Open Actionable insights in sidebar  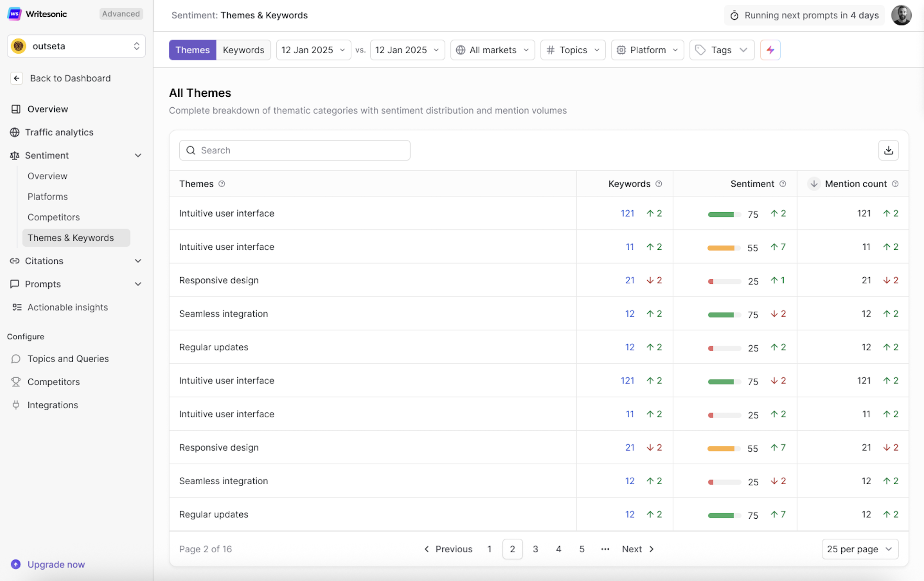pos(68,307)
